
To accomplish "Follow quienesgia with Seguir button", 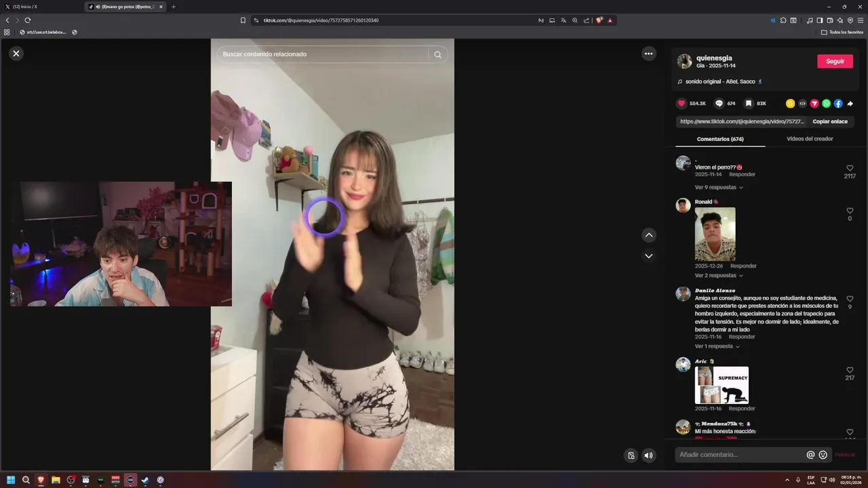I will [835, 61].
